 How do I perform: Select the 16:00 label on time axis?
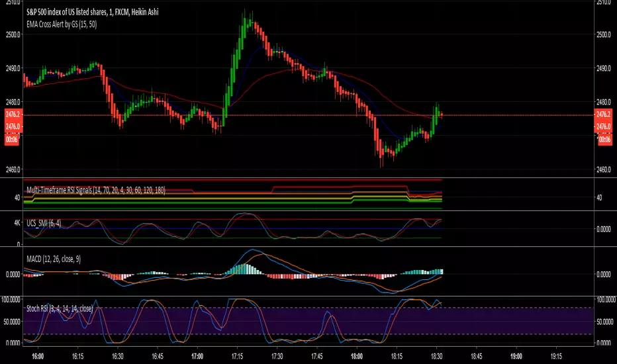pyautogui.click(x=37, y=355)
